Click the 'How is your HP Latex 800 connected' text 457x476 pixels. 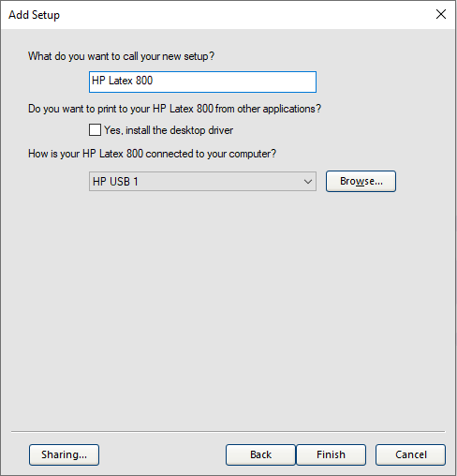152,154
